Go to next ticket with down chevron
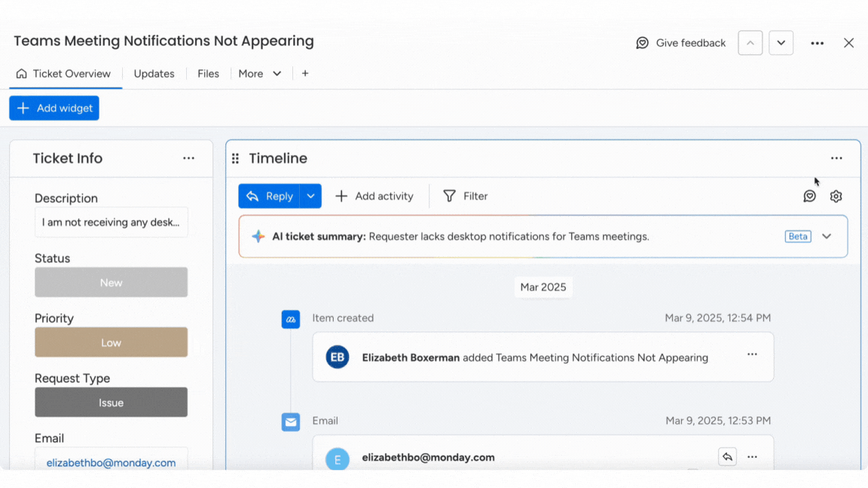This screenshot has height=488, width=868. pyautogui.click(x=781, y=43)
